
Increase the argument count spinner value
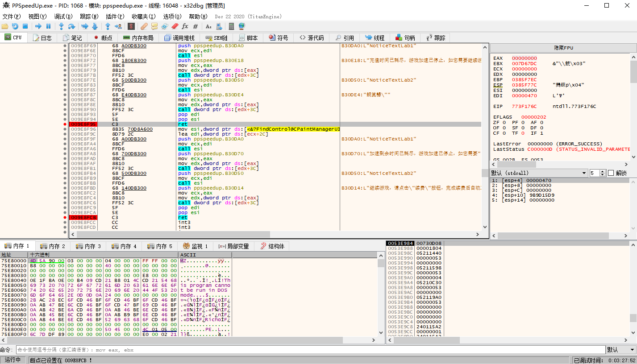coord(603,171)
